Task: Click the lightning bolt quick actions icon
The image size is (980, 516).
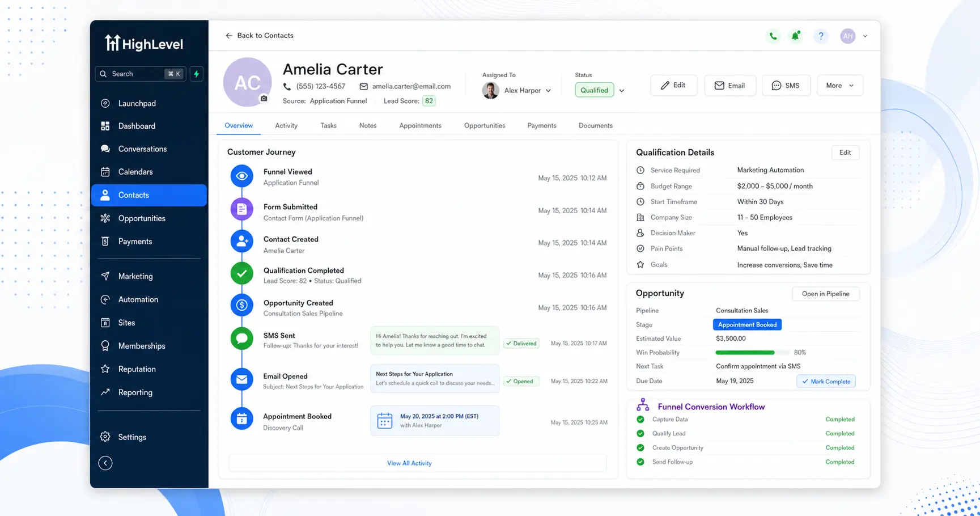Action: 197,74
